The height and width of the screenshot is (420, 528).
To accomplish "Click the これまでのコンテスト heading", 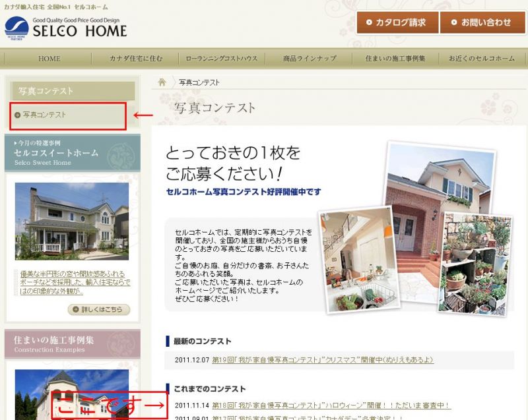I will (x=209, y=389).
